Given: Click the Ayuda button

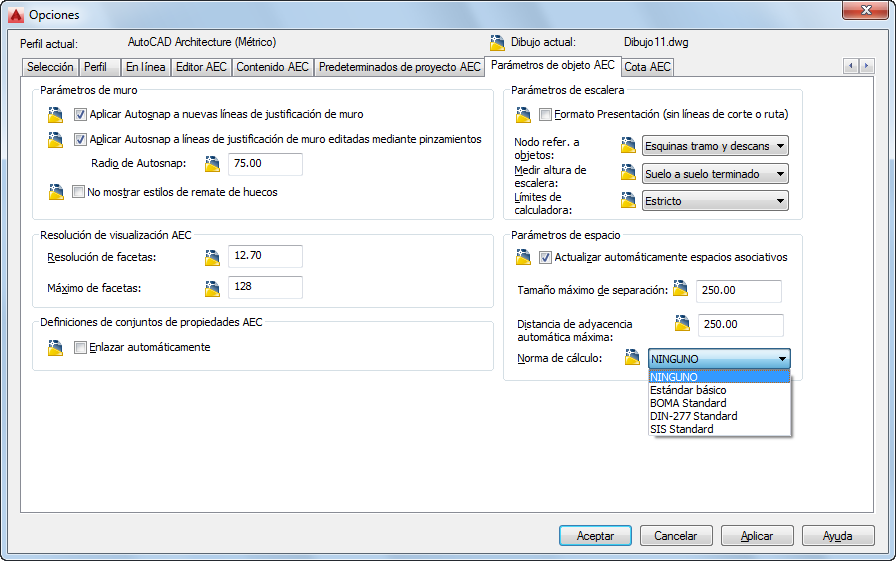Looking at the screenshot, I should pyautogui.click(x=838, y=536).
